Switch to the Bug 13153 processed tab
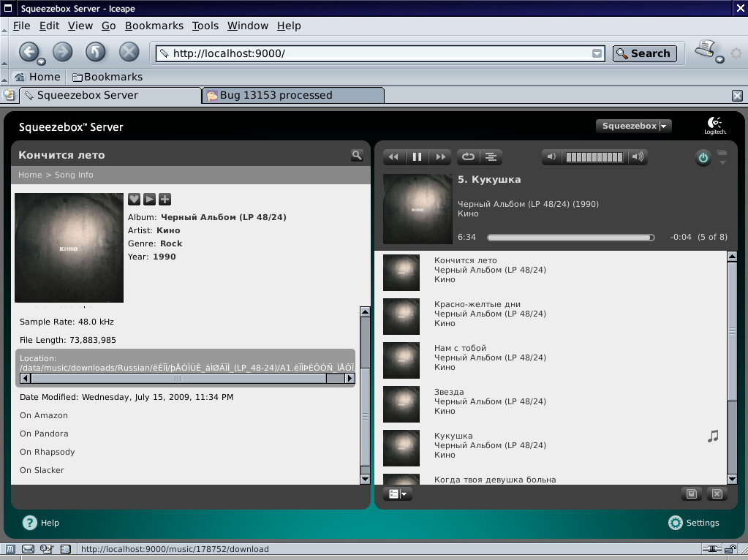 (x=292, y=95)
